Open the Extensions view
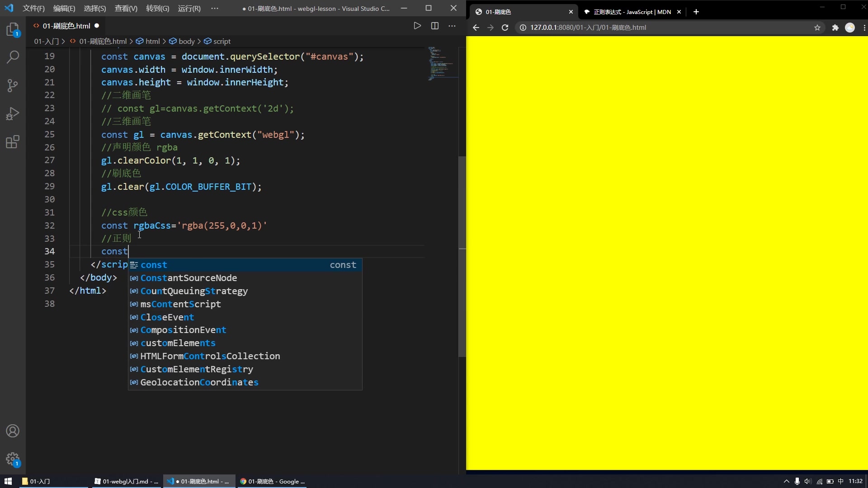 pos(13,142)
